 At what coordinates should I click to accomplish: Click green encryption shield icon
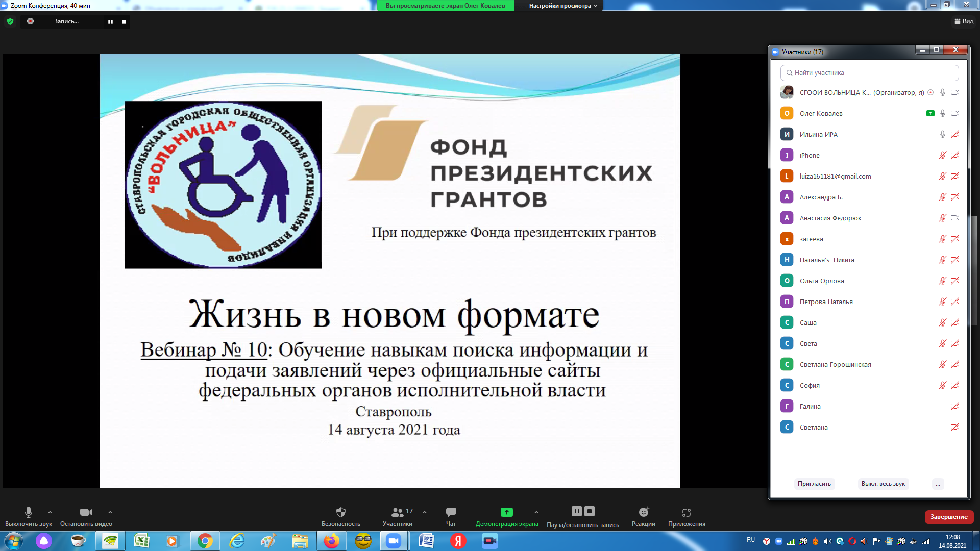pos(10,21)
